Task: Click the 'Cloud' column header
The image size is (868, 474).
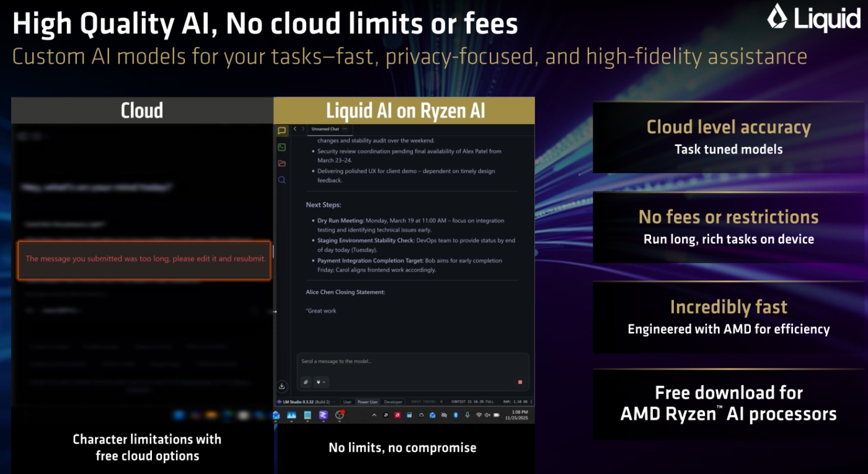Action: (x=142, y=110)
